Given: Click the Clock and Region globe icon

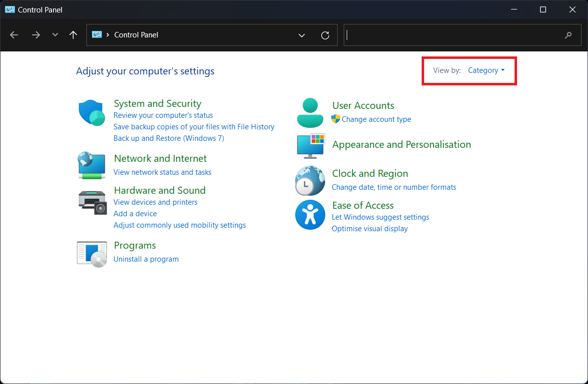Looking at the screenshot, I should point(310,181).
